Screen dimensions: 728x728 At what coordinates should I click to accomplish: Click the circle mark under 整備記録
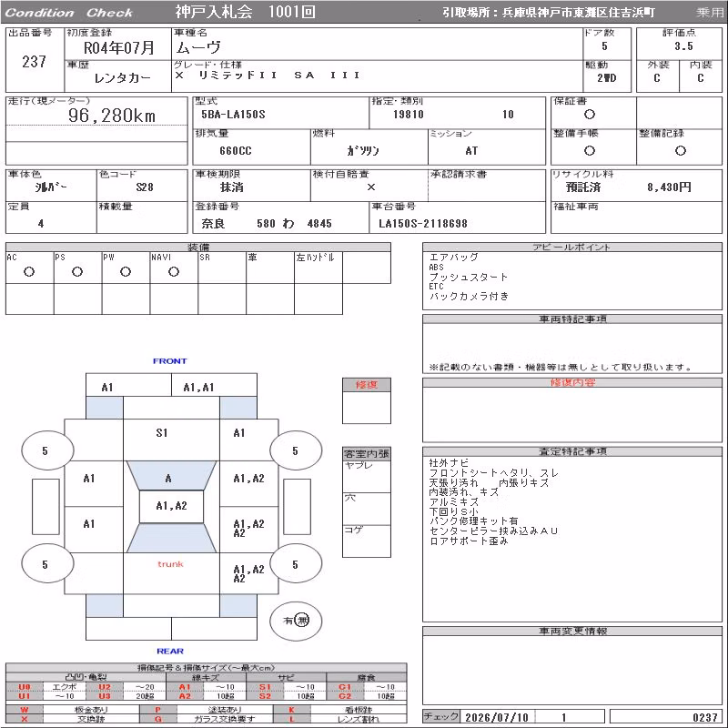coord(680,150)
